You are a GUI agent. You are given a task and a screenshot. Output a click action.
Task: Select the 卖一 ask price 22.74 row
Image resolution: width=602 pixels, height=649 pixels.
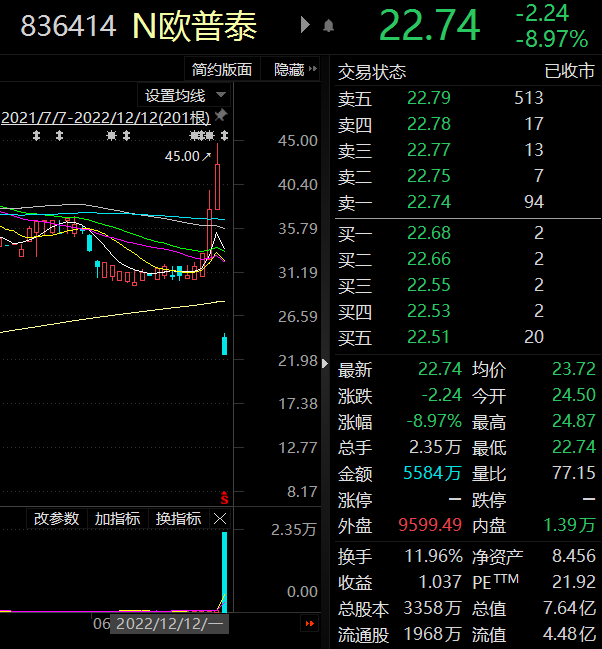click(x=467, y=202)
